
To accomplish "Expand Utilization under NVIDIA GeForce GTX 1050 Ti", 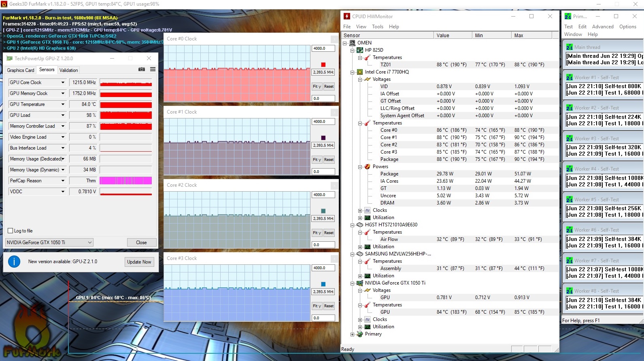I will [360, 327].
